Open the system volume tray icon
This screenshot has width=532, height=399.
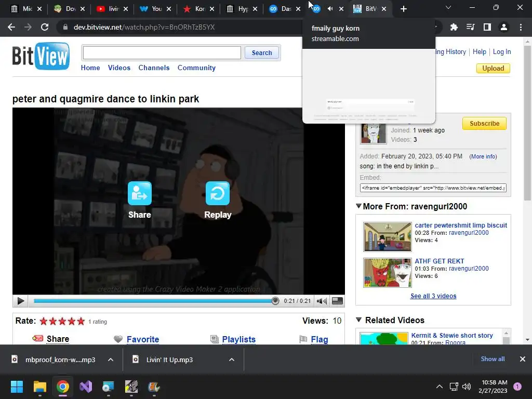(467, 387)
